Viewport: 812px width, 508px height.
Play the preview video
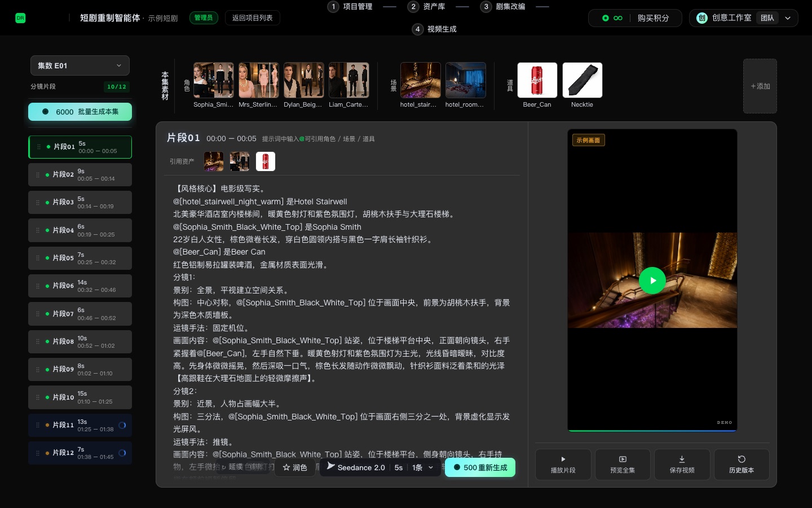(652, 281)
